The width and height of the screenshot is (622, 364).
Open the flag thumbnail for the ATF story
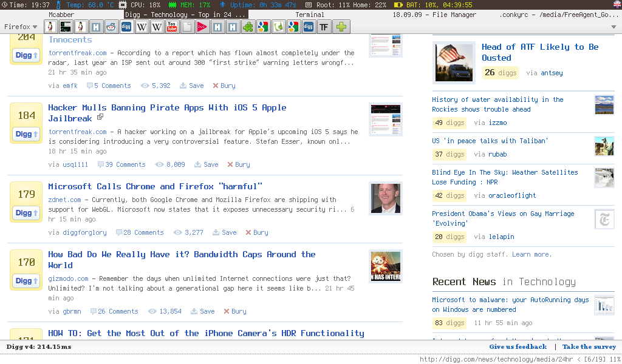click(454, 62)
